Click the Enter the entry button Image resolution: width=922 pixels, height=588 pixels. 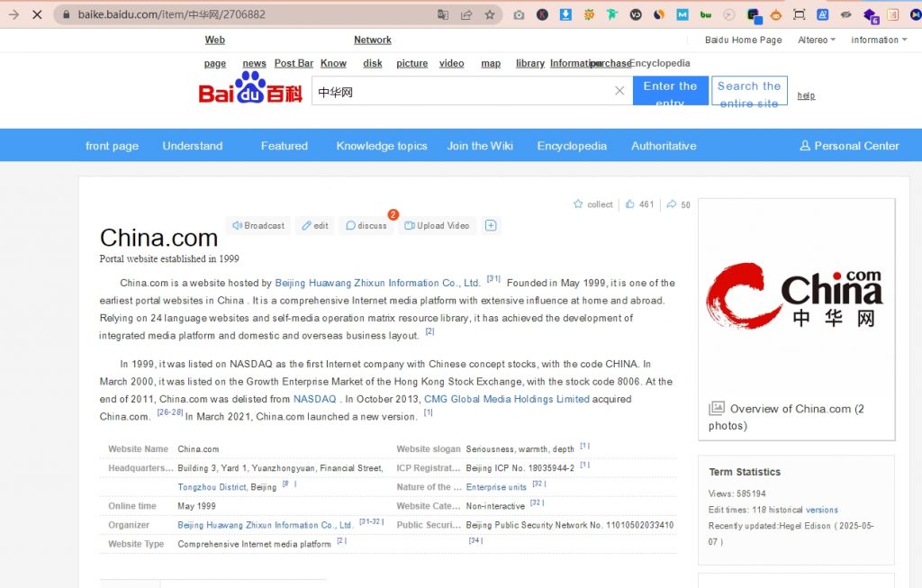670,91
